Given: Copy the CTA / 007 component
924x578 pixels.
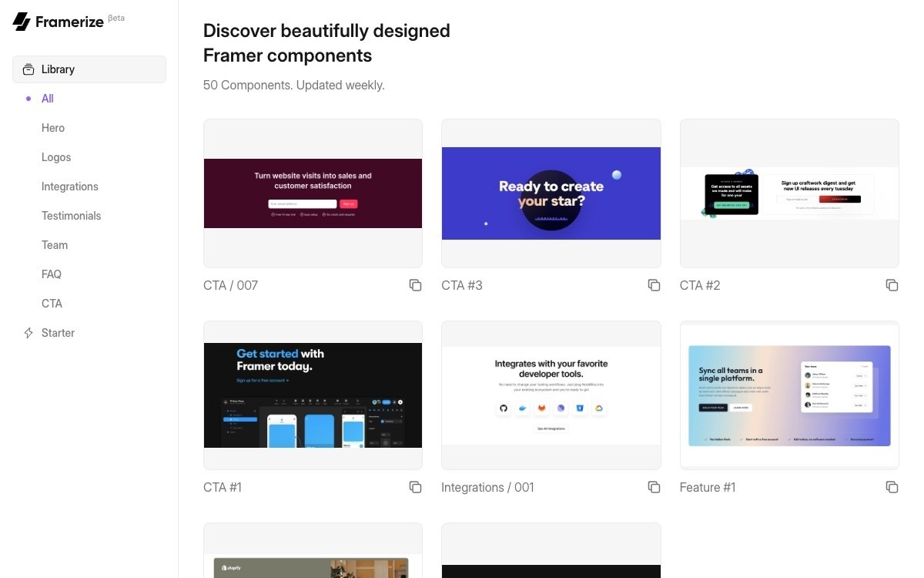Looking at the screenshot, I should click(415, 285).
